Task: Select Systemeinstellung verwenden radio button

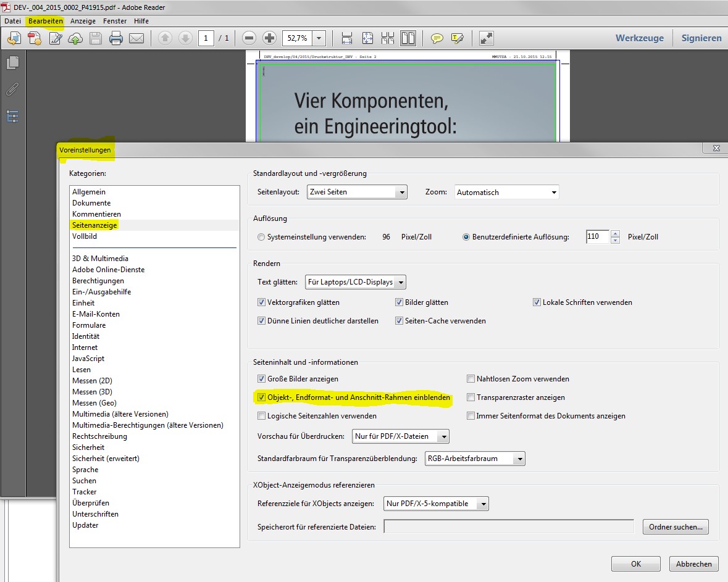Action: tap(261, 237)
